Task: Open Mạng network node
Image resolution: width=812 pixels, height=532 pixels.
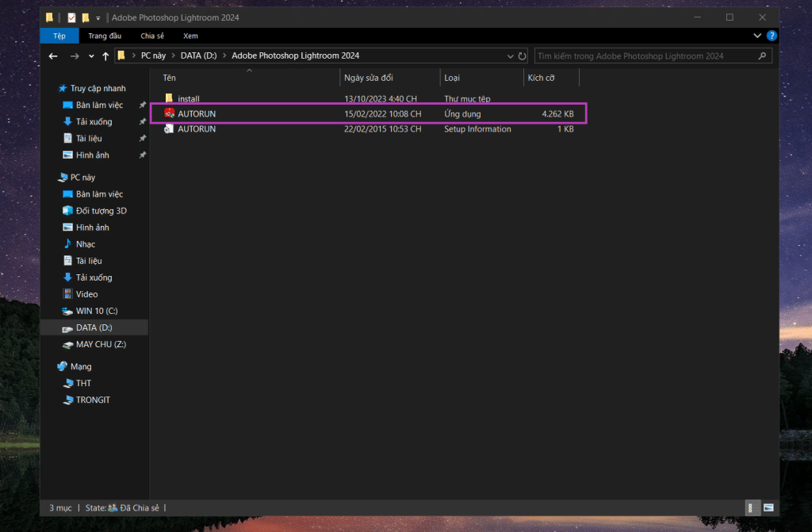Action: [x=75, y=366]
